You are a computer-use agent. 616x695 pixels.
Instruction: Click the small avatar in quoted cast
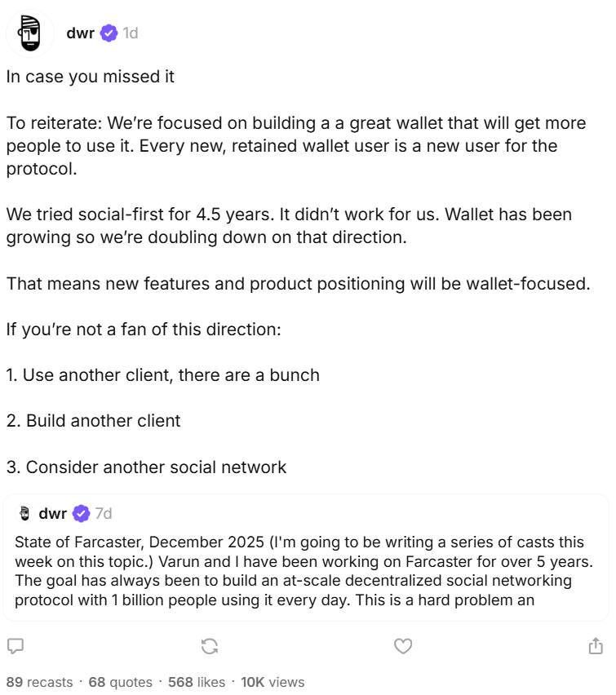click(x=24, y=513)
